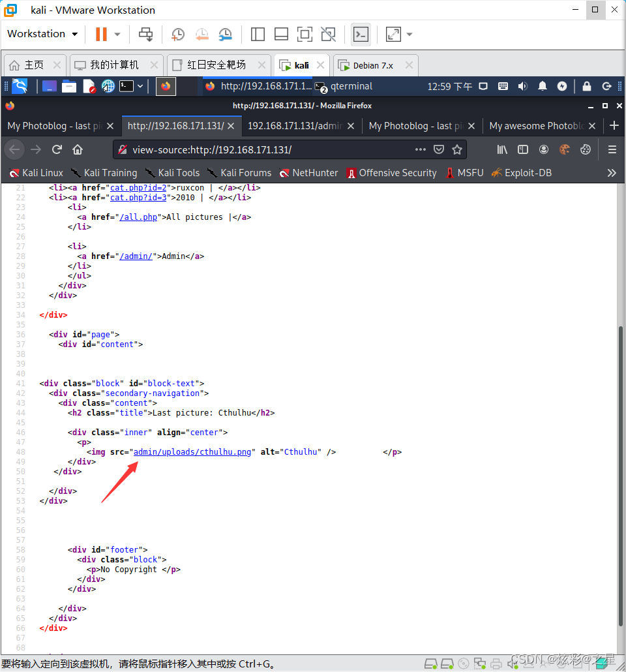626x672 pixels.
Task: Open Firefox hamburger menu
Action: [612, 149]
